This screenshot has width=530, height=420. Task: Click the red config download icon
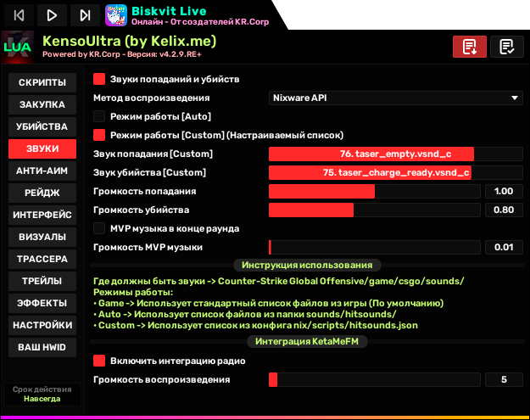tap(470, 47)
